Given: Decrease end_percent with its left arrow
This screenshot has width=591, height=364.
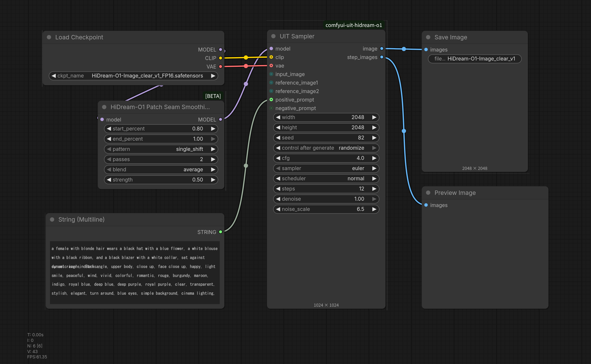Looking at the screenshot, I should tap(109, 139).
